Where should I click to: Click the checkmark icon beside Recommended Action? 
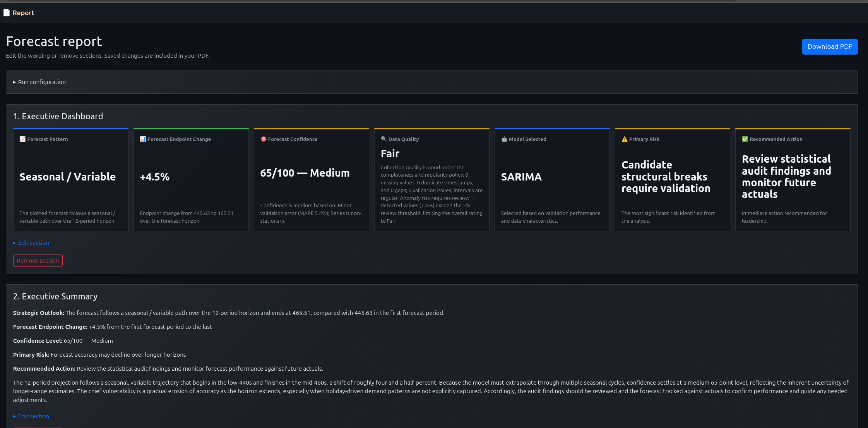coord(745,139)
